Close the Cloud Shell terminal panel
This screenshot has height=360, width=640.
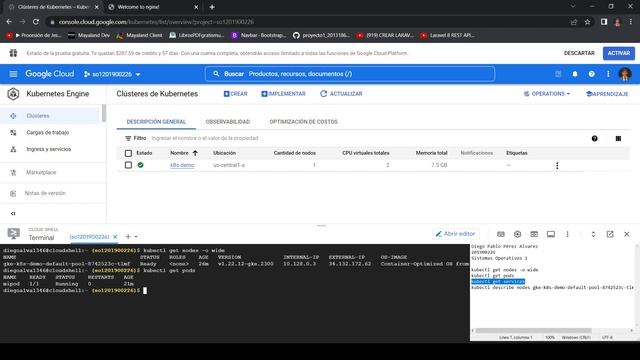627,234
